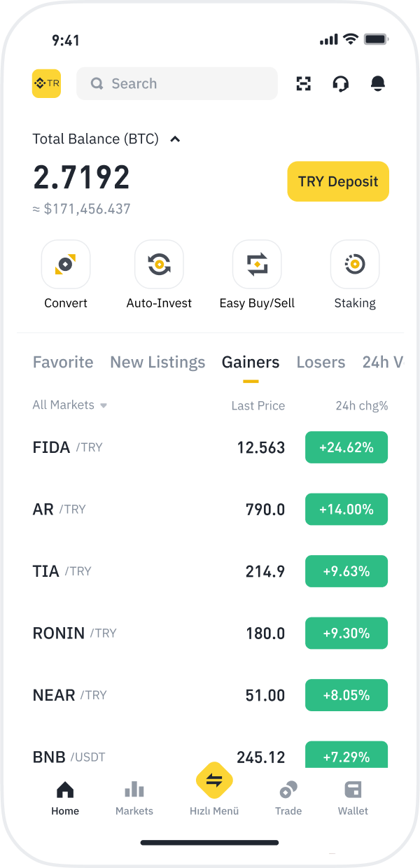
Task: Open the New Listings tab
Action: [157, 362]
